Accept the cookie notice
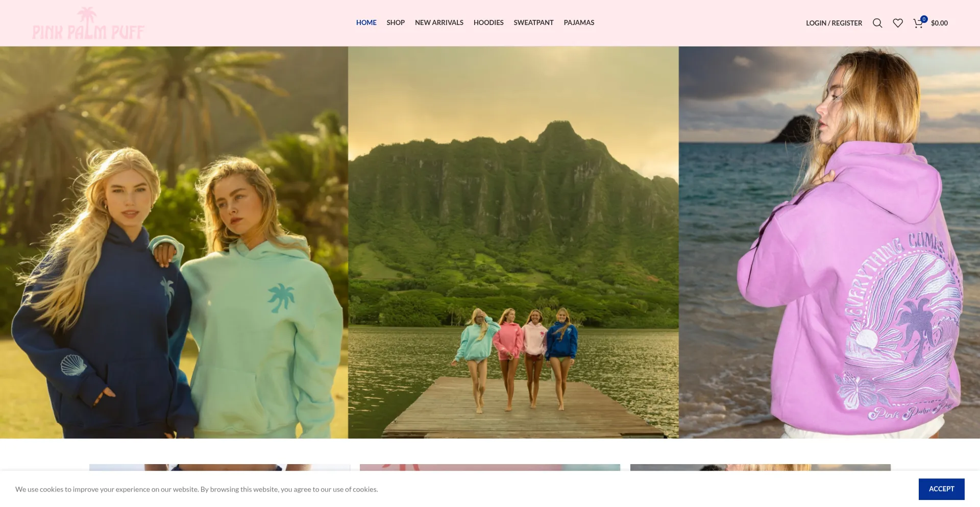This screenshot has width=980, height=507. (941, 489)
